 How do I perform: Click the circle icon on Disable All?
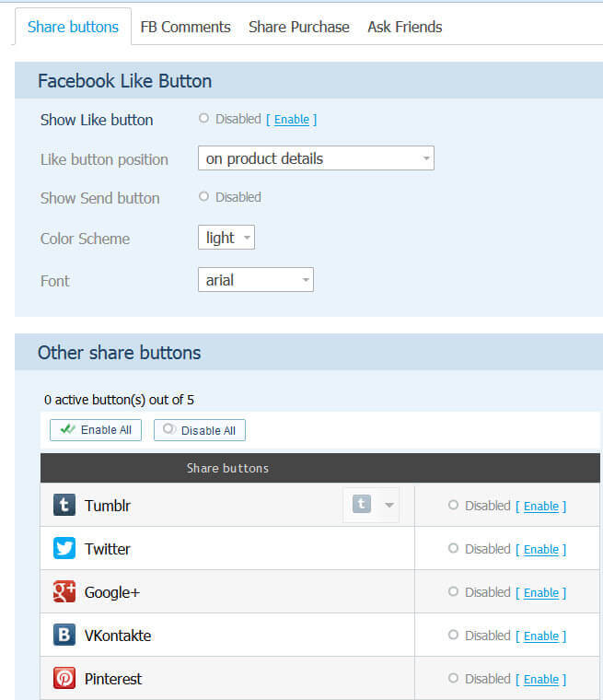coord(168,429)
